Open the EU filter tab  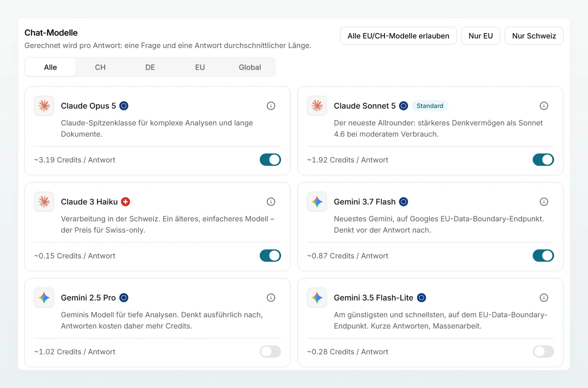pos(200,67)
